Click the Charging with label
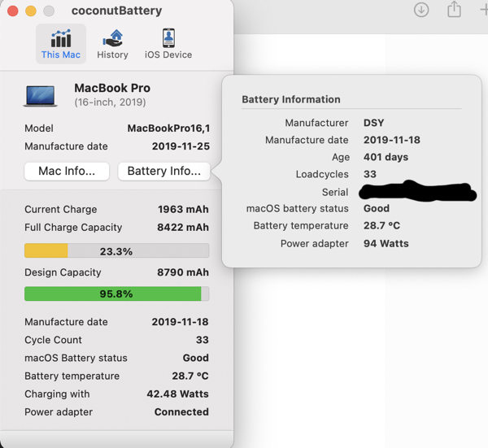488x448 pixels. click(57, 394)
